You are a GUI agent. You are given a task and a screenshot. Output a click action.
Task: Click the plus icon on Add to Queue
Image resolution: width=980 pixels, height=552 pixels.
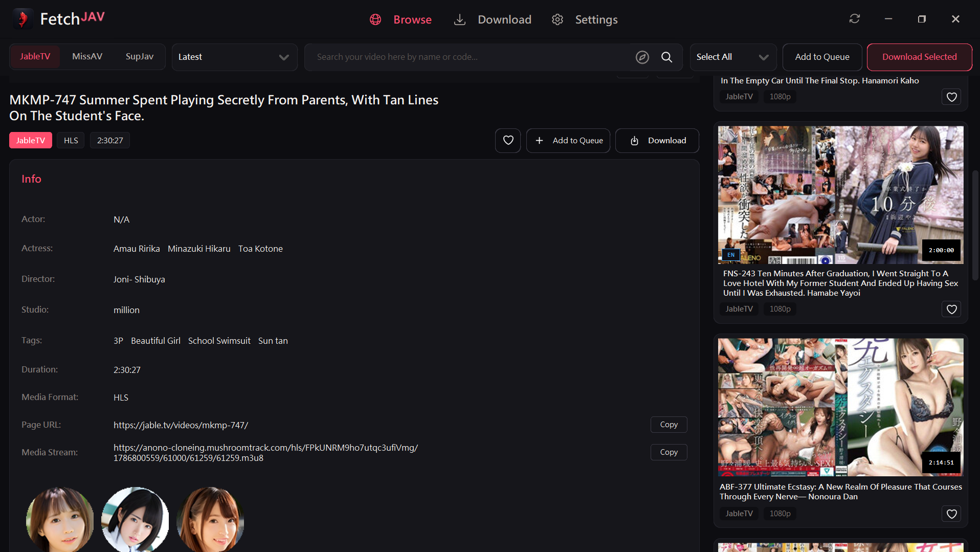point(539,141)
